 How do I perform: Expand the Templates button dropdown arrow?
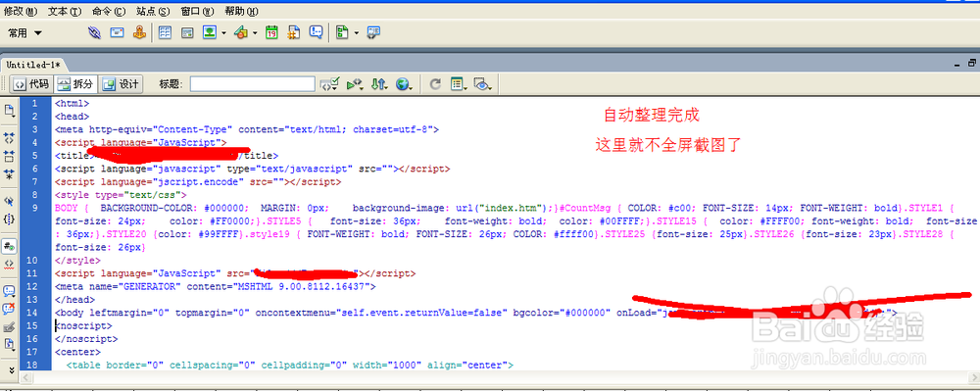point(357,33)
